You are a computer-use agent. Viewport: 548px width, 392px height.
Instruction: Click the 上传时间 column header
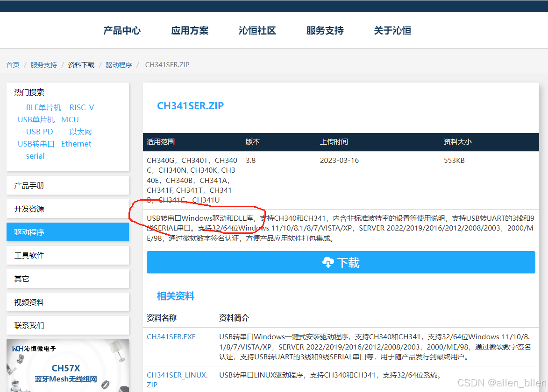point(334,142)
